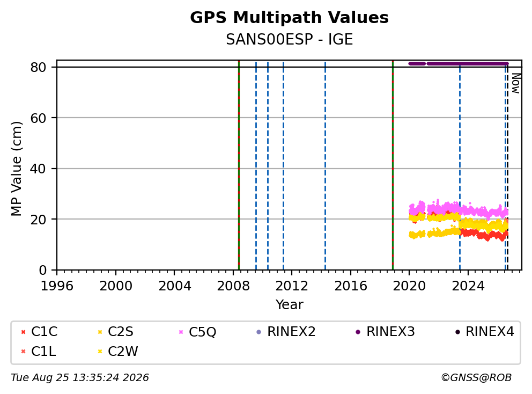
Task: Click the Now marker label
Action: [x=516, y=83]
